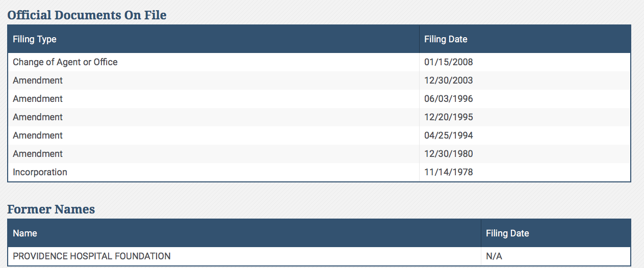Click Filing Date header in Former Names table
Viewport: 644px width, 268px height.
(507, 233)
